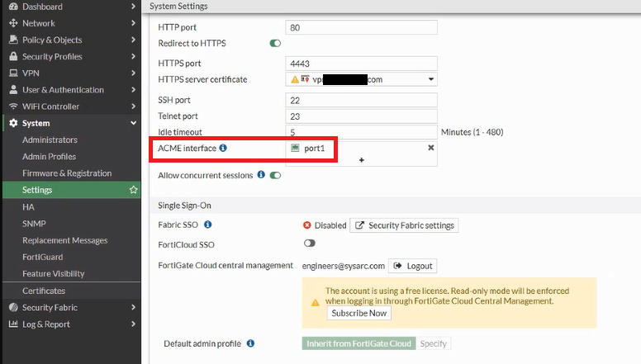Click the Default admin profile info icon
641x364 pixels.
coord(250,343)
